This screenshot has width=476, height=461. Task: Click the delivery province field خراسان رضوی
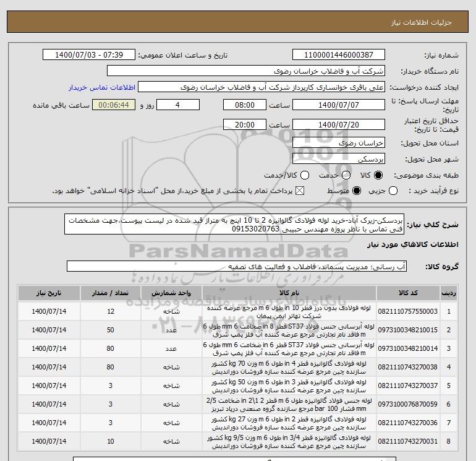click(339, 143)
